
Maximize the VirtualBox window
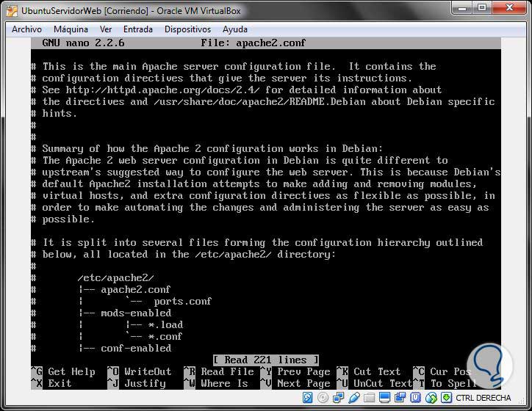[482, 8]
